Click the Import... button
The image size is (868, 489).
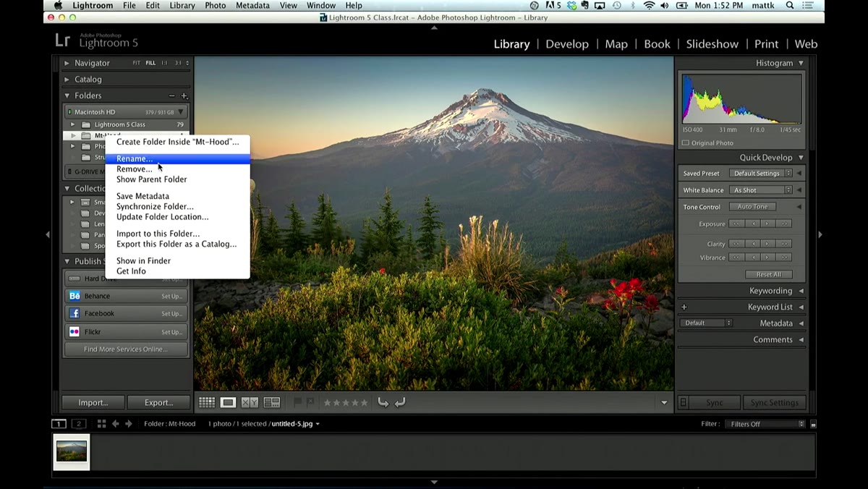(93, 403)
